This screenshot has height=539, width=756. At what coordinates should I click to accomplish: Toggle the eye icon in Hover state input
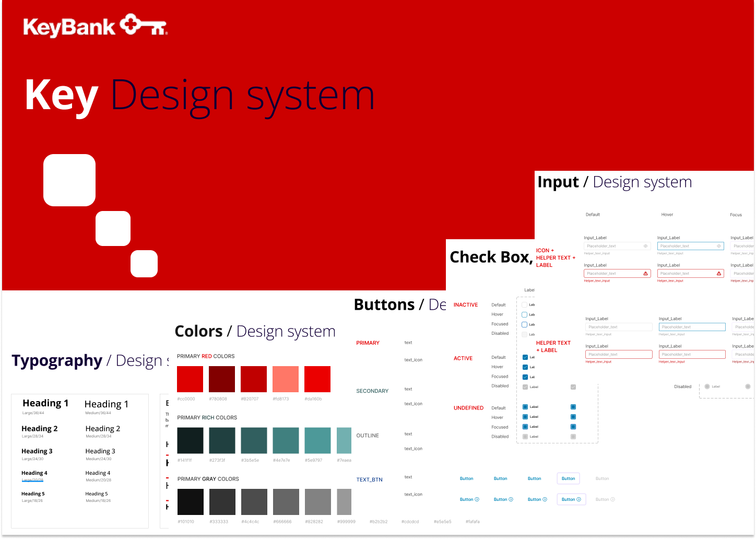[x=719, y=246]
